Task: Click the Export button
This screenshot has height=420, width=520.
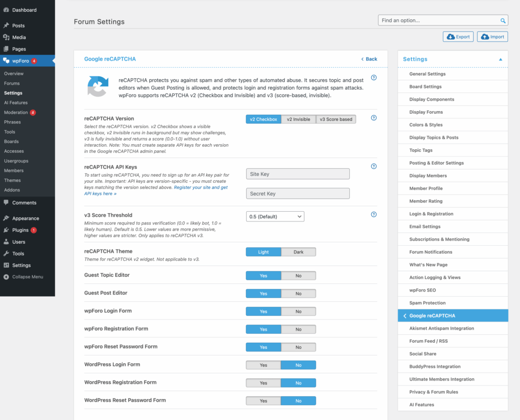Action: pos(458,37)
